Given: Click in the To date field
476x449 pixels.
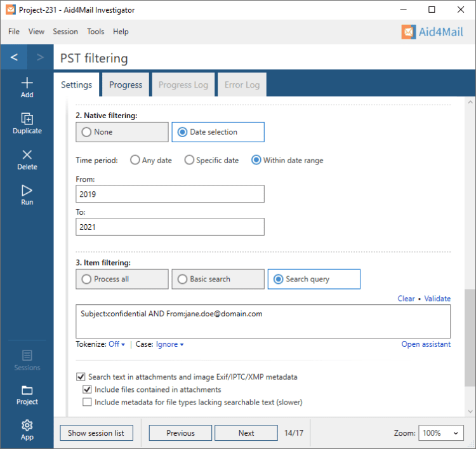Looking at the screenshot, I should [170, 227].
